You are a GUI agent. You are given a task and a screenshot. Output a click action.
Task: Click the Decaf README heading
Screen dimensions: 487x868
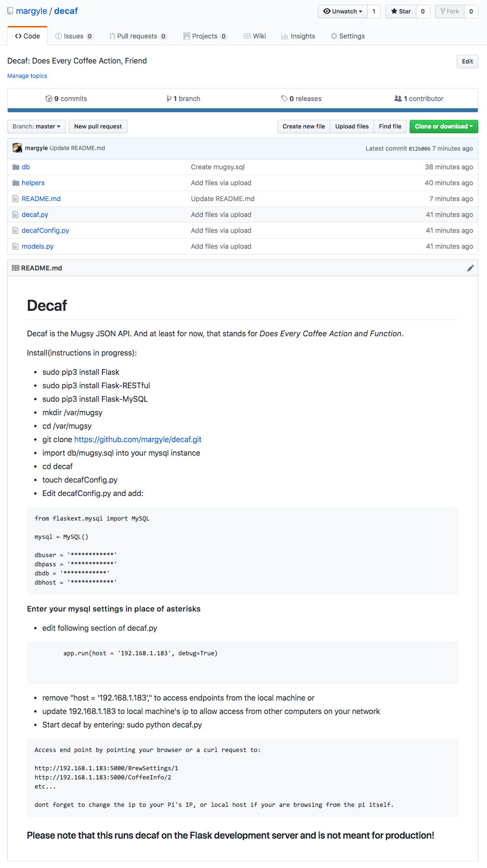coord(47,306)
